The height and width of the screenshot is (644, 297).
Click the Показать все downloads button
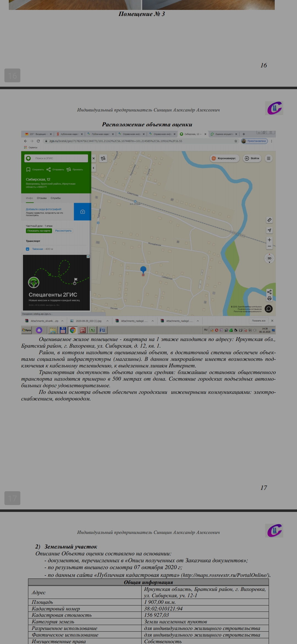pos(259,321)
